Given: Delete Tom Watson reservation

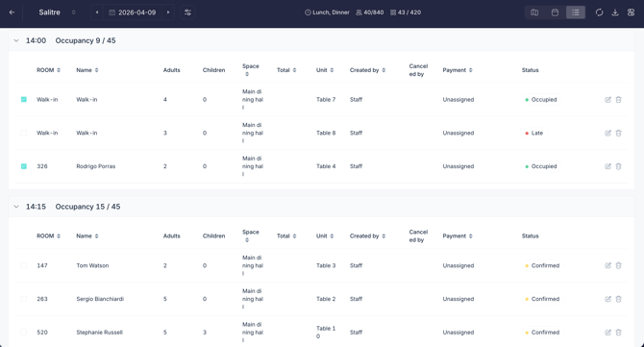Looking at the screenshot, I should [x=619, y=265].
